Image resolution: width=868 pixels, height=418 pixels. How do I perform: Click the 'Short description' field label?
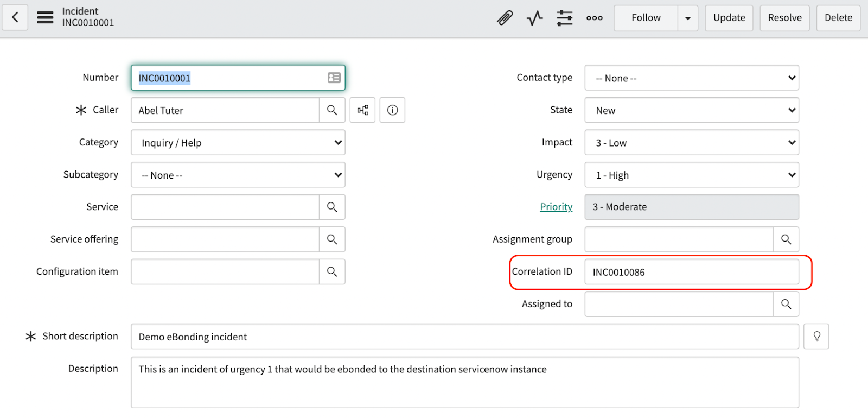pos(80,336)
